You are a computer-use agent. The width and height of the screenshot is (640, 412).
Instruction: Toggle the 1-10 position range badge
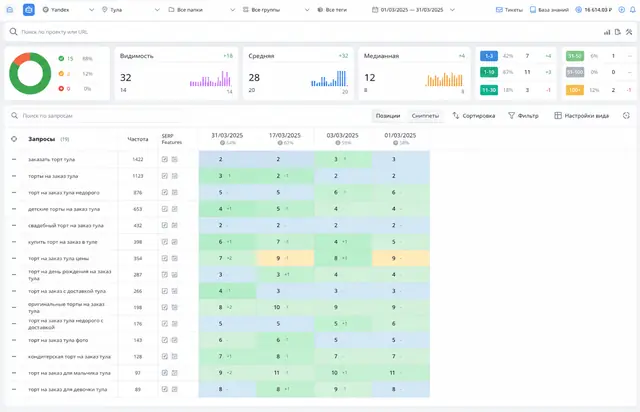pyautogui.click(x=489, y=72)
